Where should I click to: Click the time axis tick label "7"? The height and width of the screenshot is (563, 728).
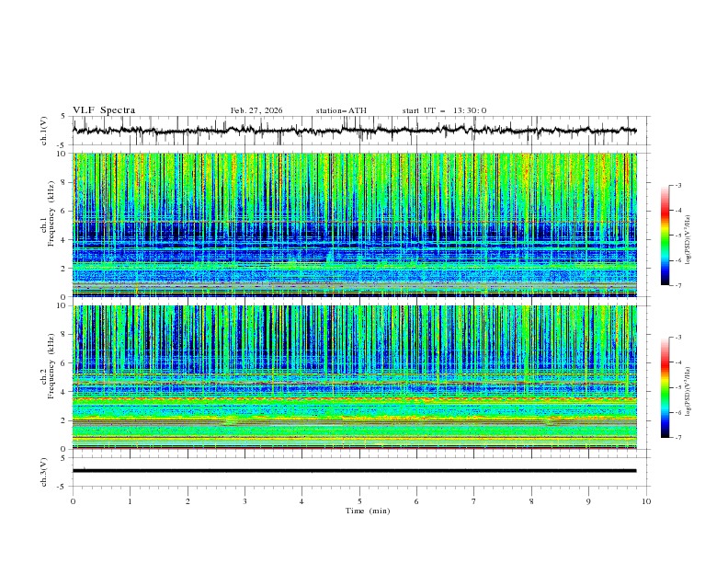(474, 501)
